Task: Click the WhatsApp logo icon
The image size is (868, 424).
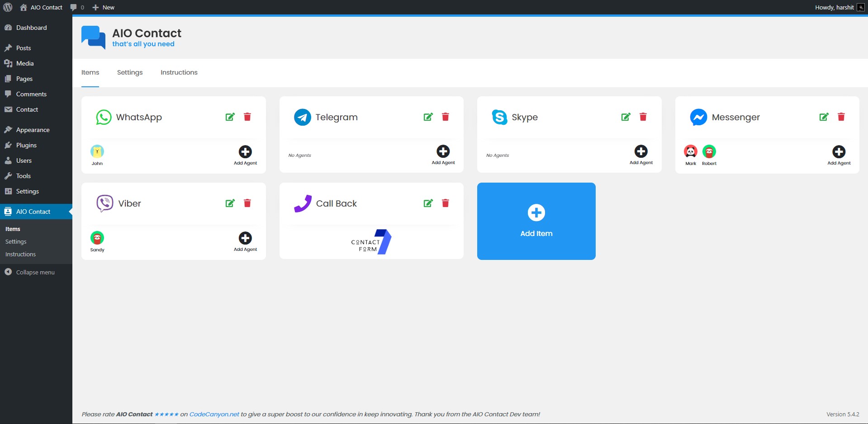Action: [x=104, y=117]
